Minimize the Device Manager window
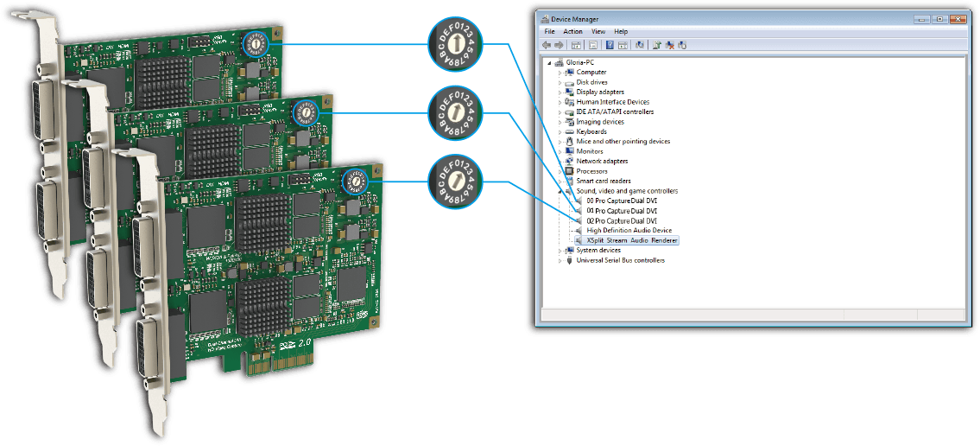Image resolution: width=980 pixels, height=446 pixels. point(922,19)
